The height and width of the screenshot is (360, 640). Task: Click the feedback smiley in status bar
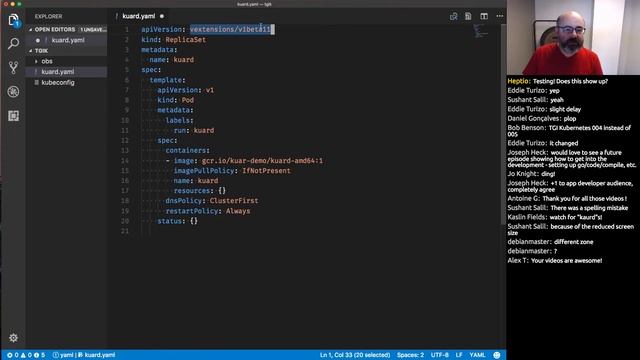[497, 355]
